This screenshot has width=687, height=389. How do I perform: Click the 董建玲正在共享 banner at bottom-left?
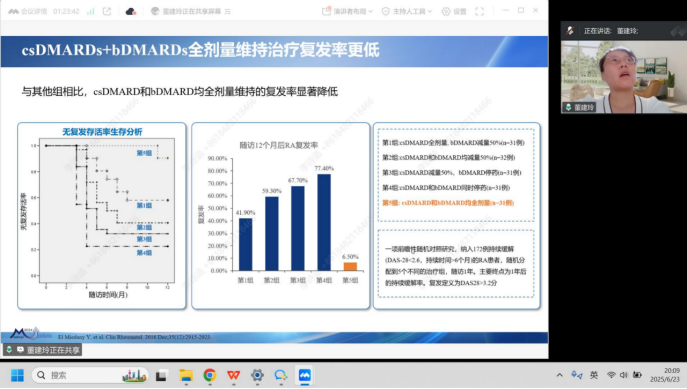point(42,350)
